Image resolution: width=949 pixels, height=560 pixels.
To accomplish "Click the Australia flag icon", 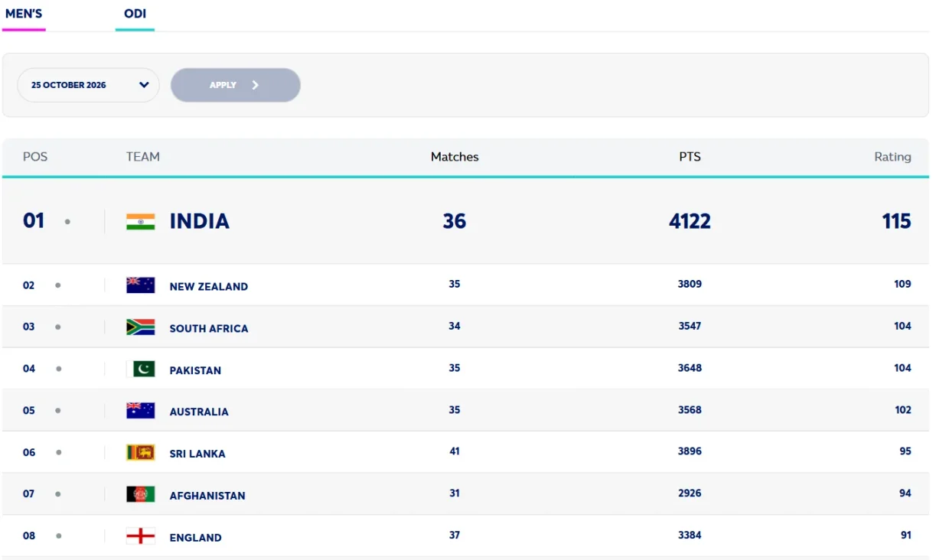I will click(140, 411).
